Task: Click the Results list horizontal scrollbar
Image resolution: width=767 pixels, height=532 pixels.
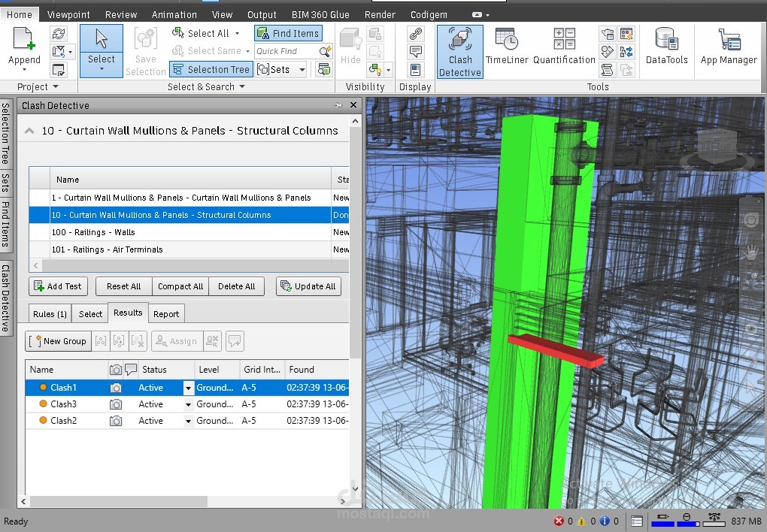Action: click(x=119, y=501)
